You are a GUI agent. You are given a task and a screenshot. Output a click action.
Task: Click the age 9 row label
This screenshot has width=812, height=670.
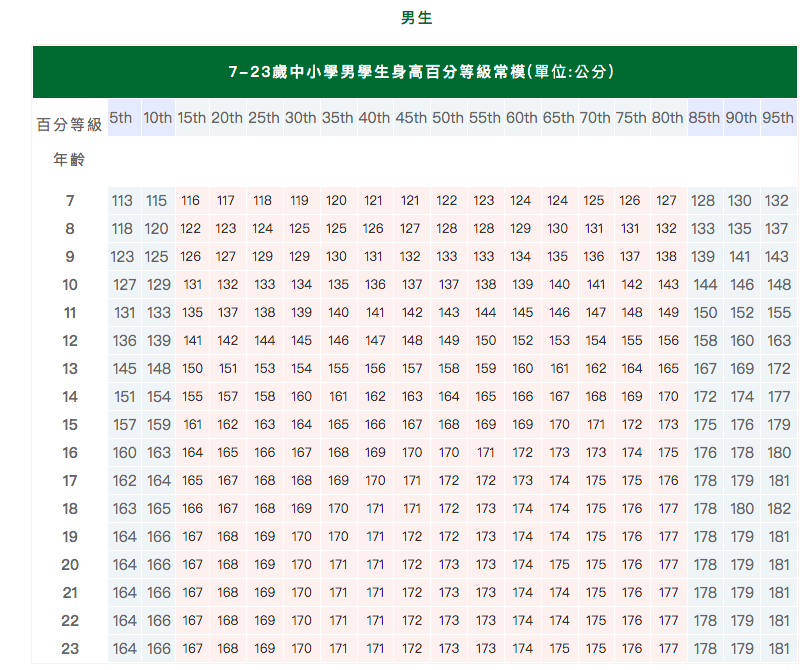(x=70, y=257)
